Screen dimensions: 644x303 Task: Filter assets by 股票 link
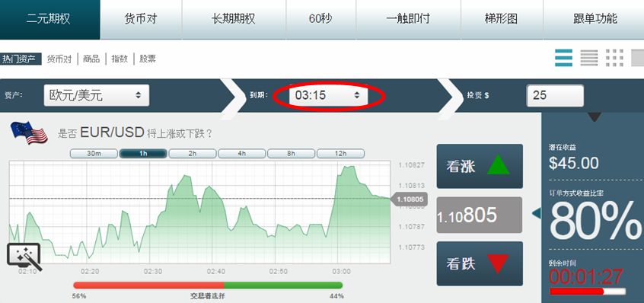[x=148, y=59]
